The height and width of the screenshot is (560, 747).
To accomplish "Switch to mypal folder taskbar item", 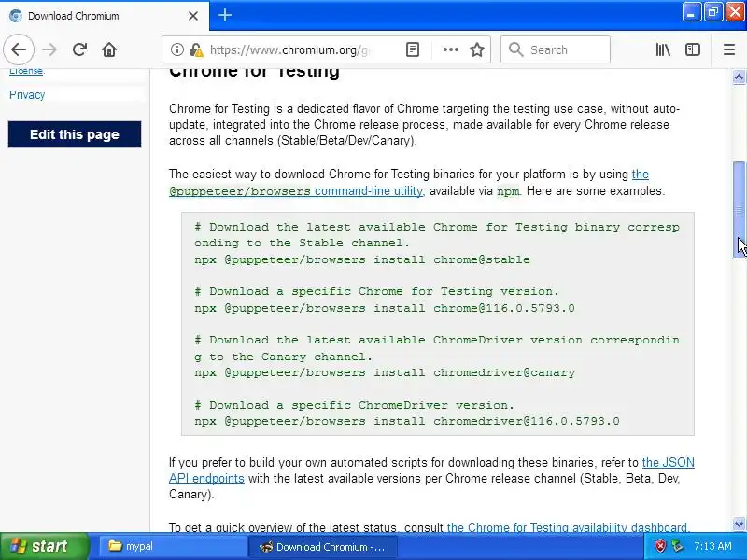I will pos(172,546).
